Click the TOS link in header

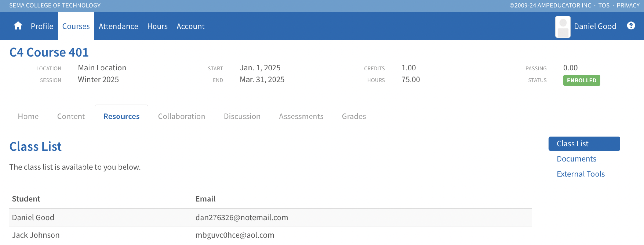603,6
